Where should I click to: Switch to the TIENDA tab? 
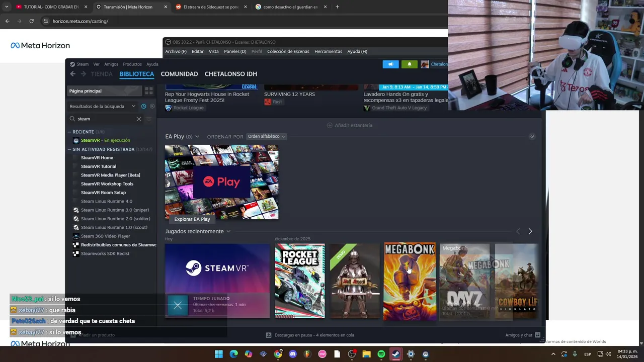(x=102, y=74)
